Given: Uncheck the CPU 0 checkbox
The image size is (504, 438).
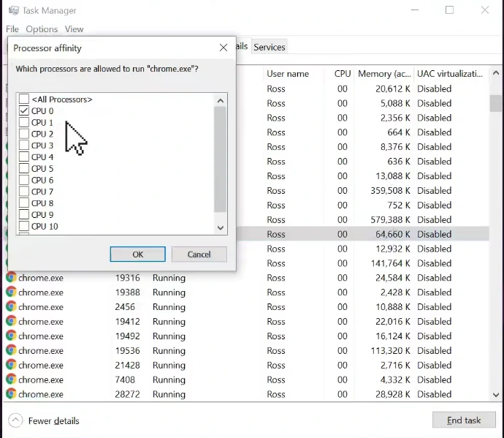Looking at the screenshot, I should (x=24, y=111).
